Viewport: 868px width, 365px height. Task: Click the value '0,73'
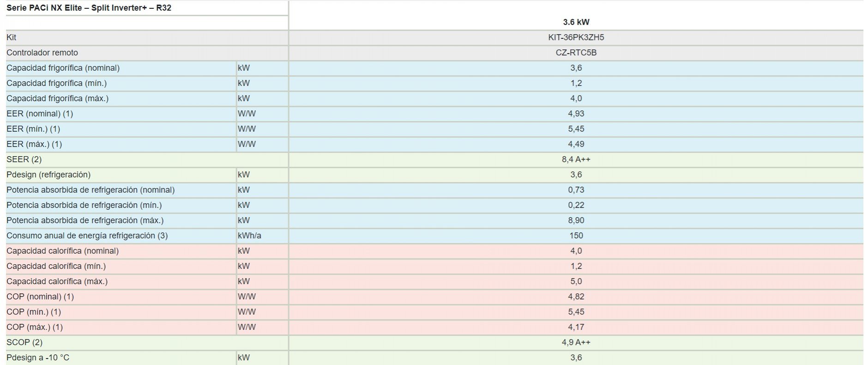pos(576,190)
